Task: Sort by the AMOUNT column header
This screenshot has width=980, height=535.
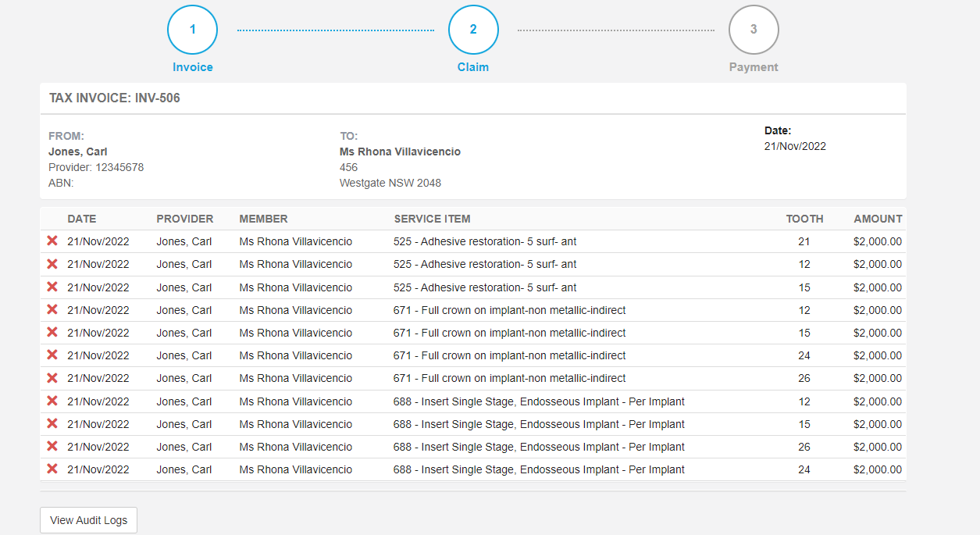Action: [878, 219]
